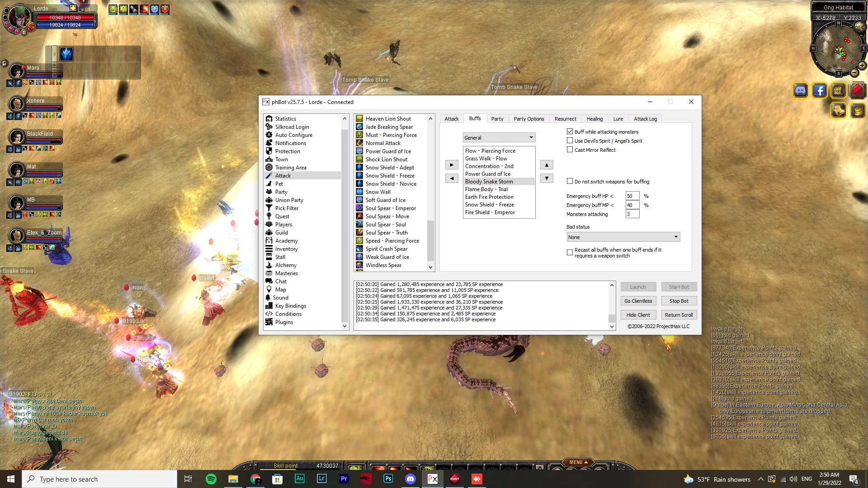Disable Buff while attacking monsters

(570, 131)
